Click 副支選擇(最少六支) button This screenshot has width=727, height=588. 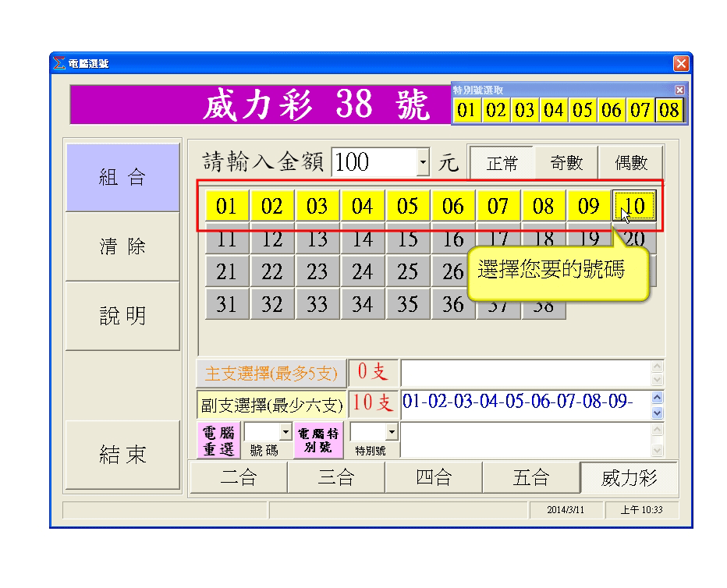click(271, 406)
